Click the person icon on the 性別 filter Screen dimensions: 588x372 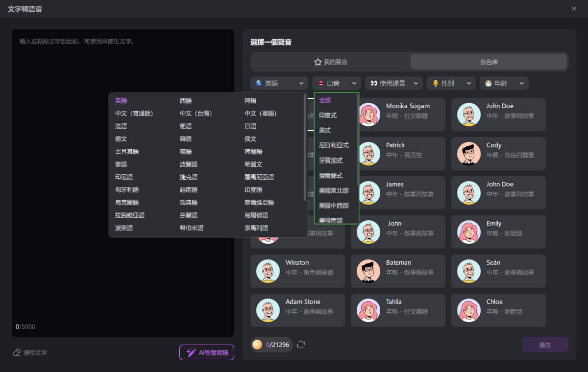(x=435, y=83)
